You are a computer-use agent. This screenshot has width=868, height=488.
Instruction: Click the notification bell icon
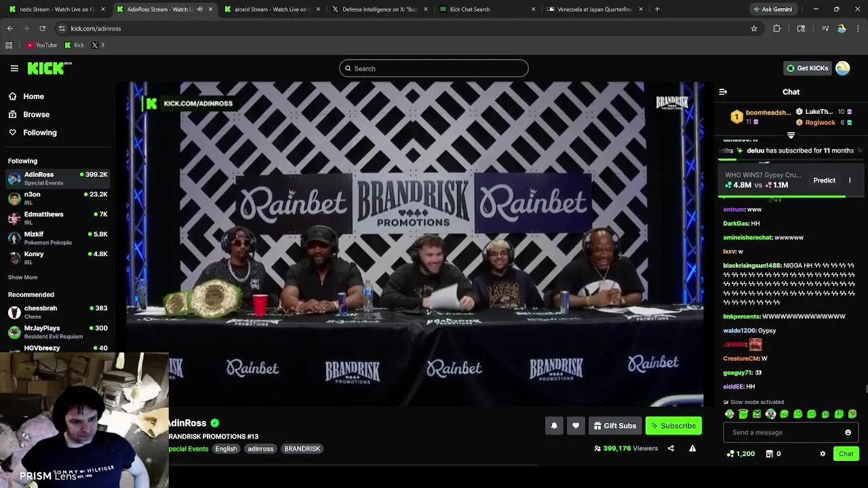(554, 426)
